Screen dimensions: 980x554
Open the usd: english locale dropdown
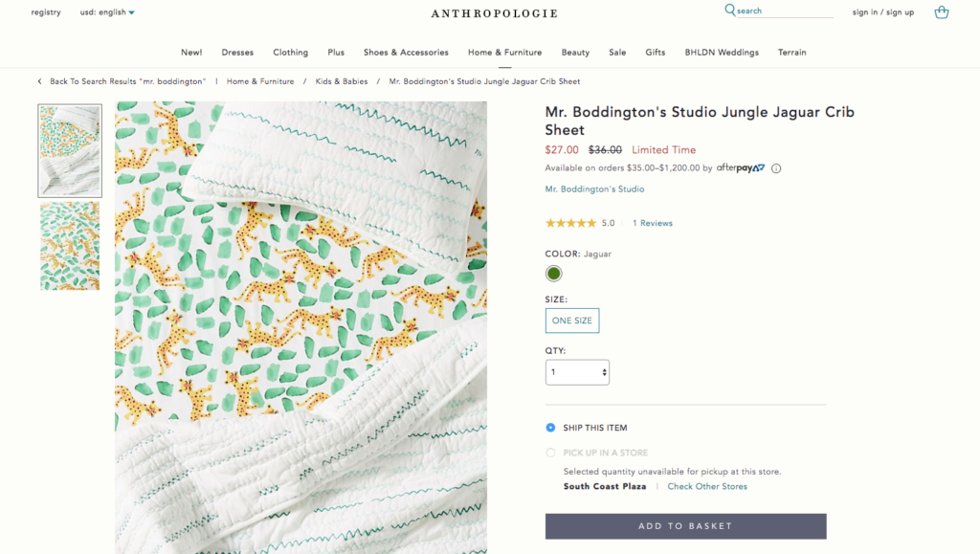coord(105,12)
